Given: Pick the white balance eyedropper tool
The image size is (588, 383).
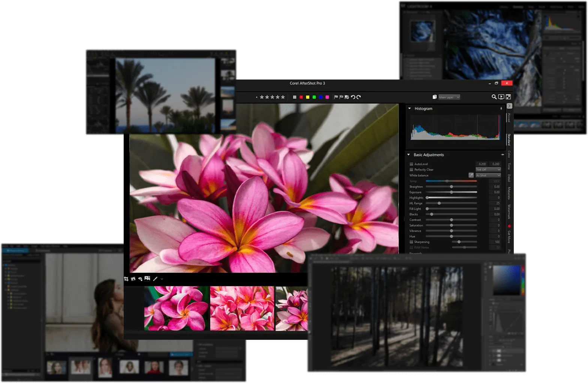Looking at the screenshot, I should coord(471,175).
